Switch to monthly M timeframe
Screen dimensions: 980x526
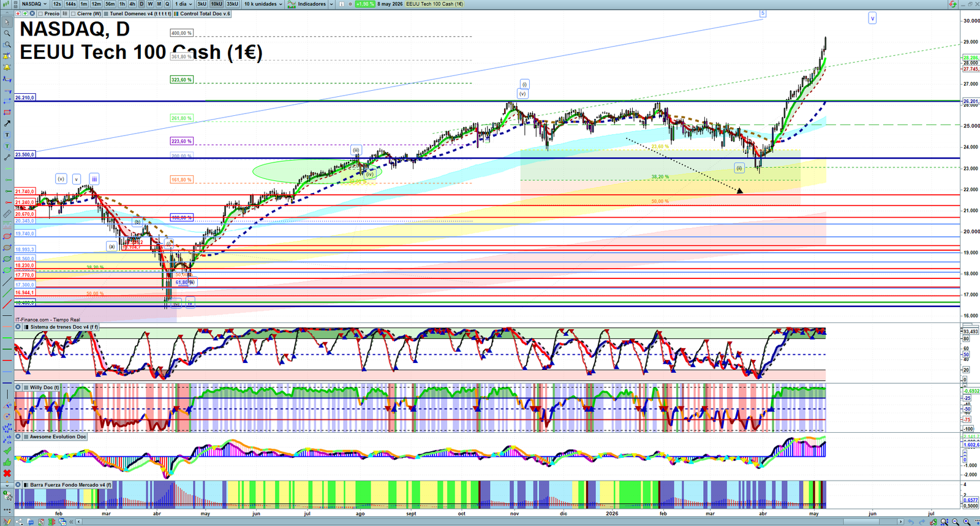point(159,4)
